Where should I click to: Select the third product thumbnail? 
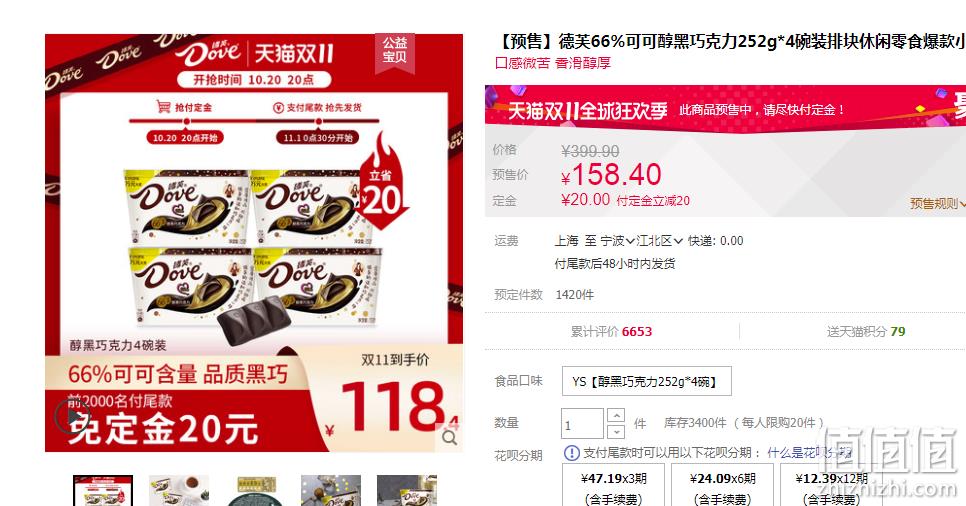tap(255, 491)
